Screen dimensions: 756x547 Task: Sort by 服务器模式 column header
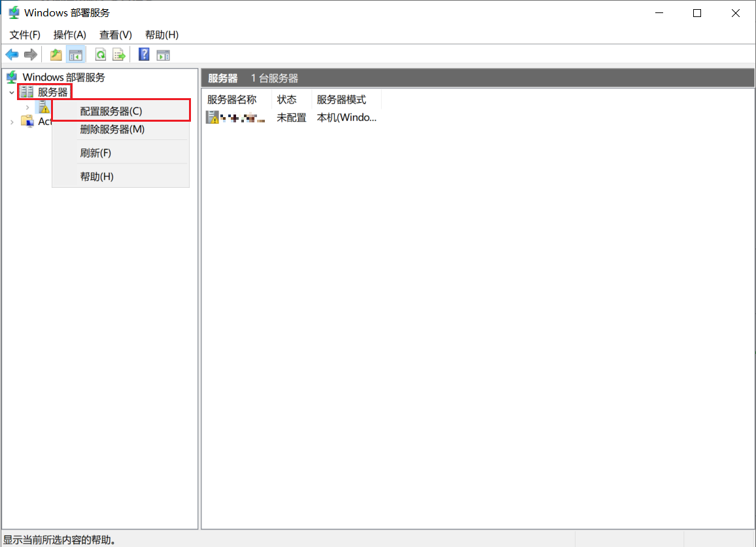[346, 99]
